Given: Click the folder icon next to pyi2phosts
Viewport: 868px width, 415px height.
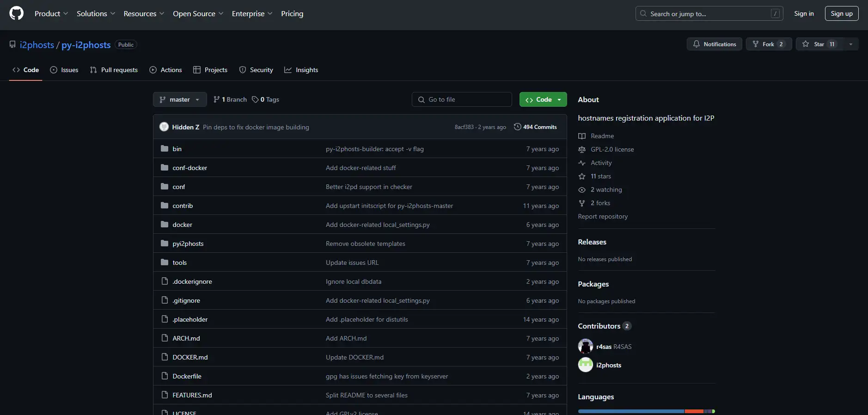Looking at the screenshot, I should click(x=165, y=243).
